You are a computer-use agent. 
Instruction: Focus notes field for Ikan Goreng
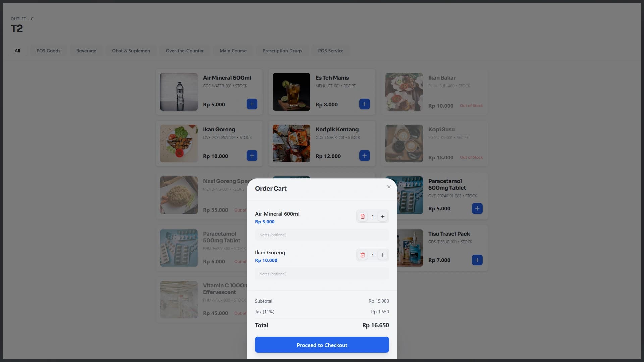pos(322,274)
